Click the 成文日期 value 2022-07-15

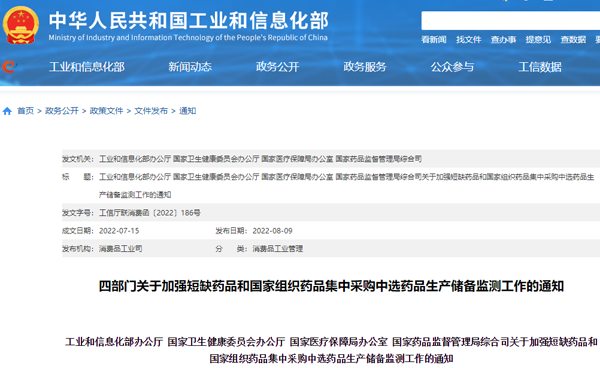(119, 231)
